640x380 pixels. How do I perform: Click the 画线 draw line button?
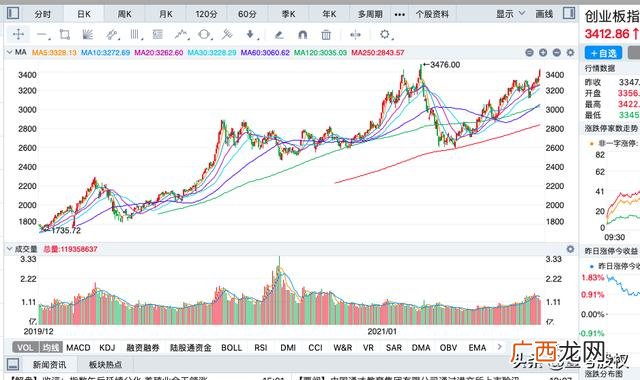click(x=544, y=14)
